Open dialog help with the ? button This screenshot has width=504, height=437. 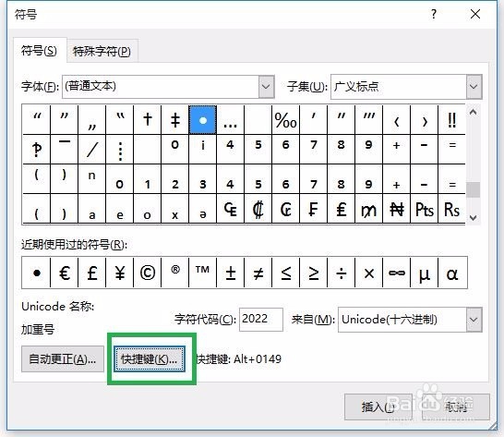coord(434,14)
